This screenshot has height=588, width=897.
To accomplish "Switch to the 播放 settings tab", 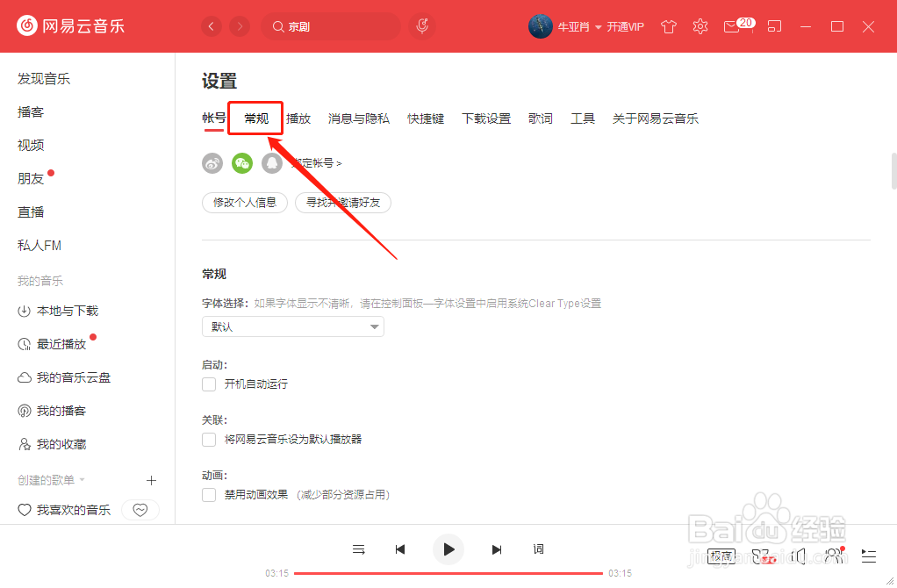I will click(x=298, y=118).
